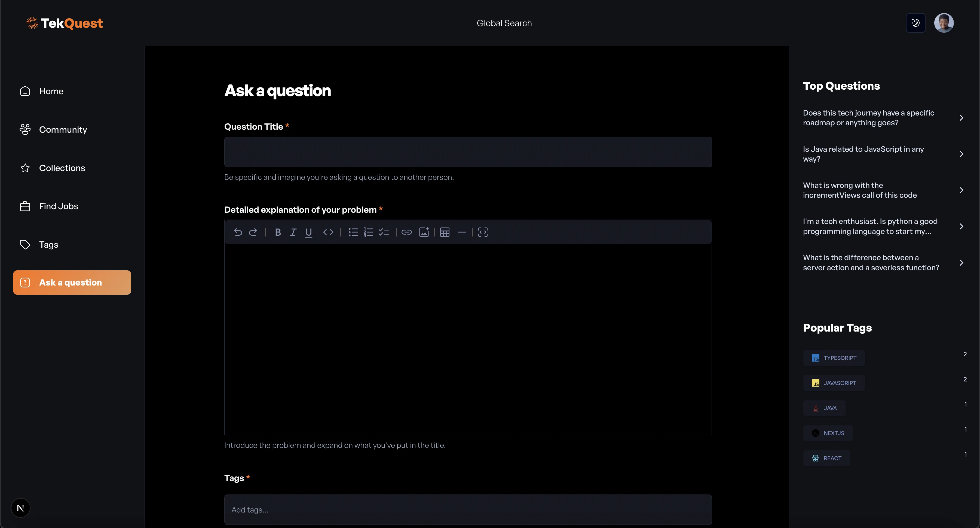Click inside the detailed explanation editor area
Screen dimensions: 980x528
tap(468, 339)
